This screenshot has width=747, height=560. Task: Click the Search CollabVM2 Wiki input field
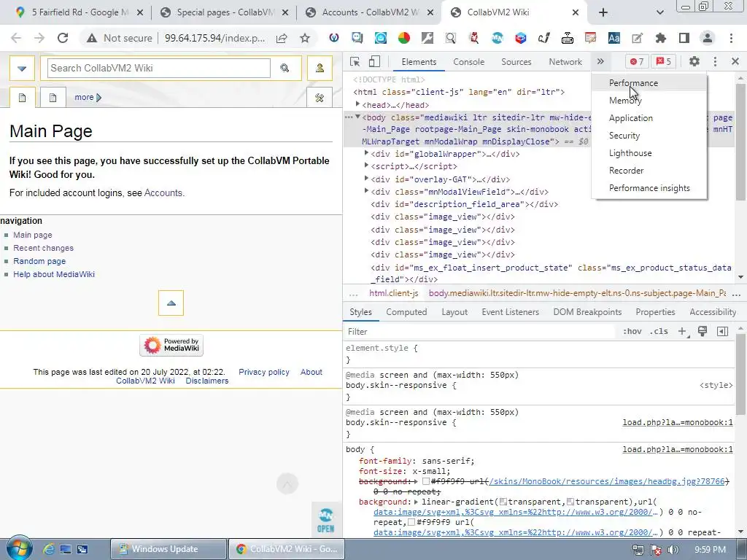[158, 68]
